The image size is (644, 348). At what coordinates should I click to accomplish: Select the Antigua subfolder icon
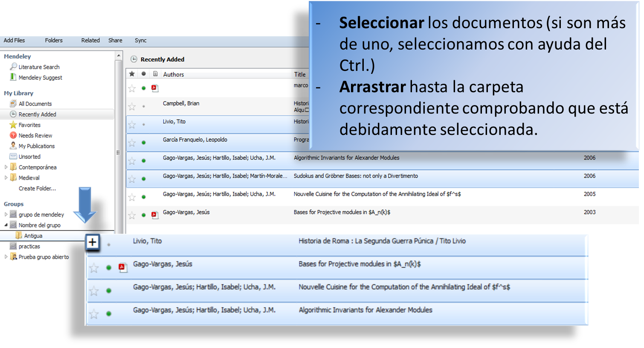point(19,235)
